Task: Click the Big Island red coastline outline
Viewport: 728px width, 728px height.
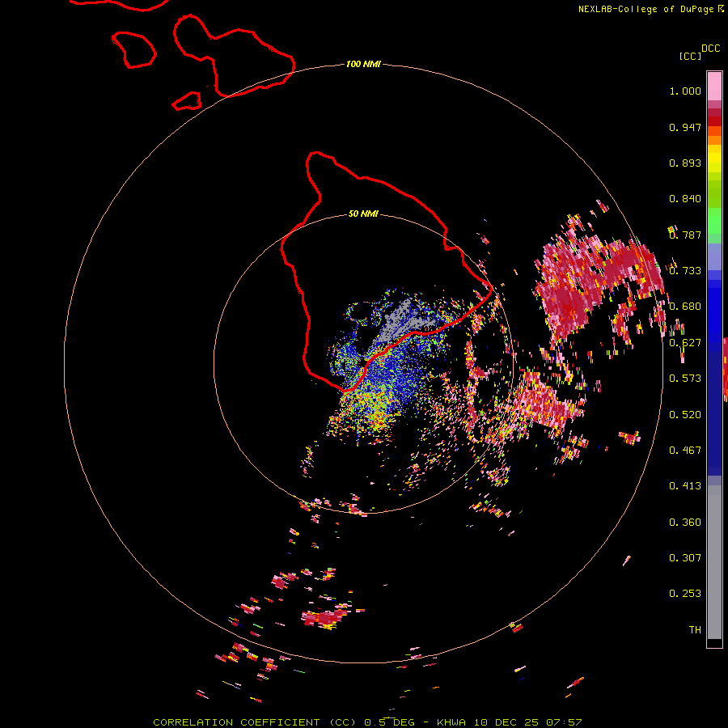Action: (385, 271)
